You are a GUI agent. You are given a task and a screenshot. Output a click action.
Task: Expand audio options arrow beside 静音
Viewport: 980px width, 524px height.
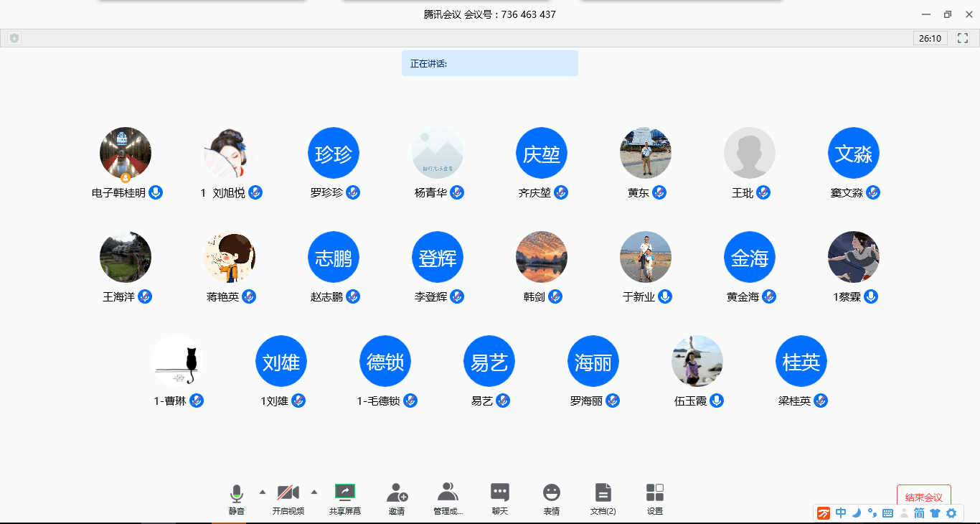click(263, 492)
